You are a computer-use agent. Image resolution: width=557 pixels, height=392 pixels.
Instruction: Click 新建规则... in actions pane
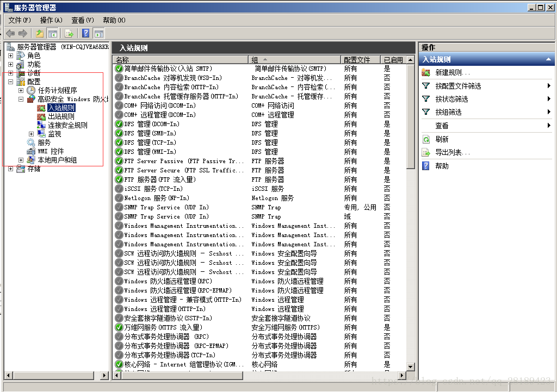point(453,72)
